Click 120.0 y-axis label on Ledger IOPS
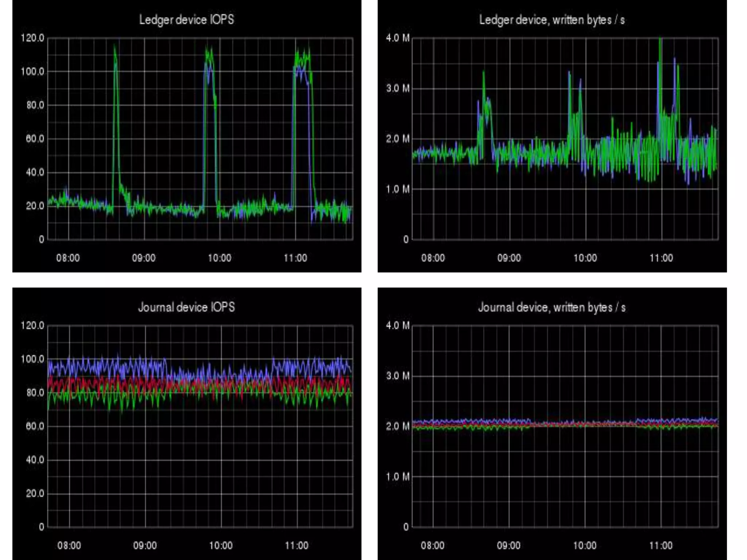Image resolution: width=747 pixels, height=560 pixels. point(32,38)
